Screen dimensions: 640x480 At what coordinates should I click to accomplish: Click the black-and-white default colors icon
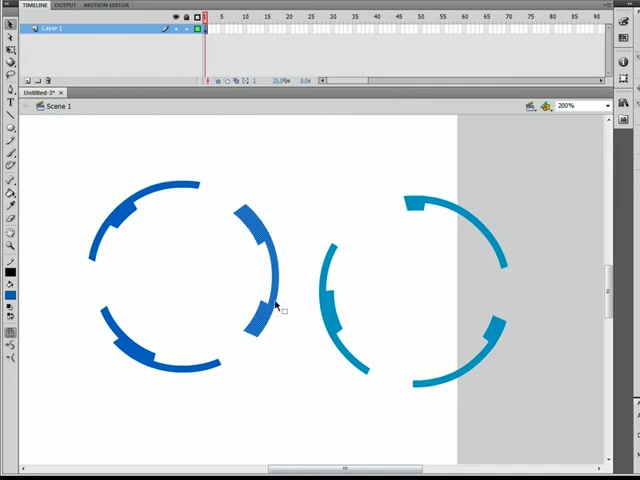coord(10,307)
